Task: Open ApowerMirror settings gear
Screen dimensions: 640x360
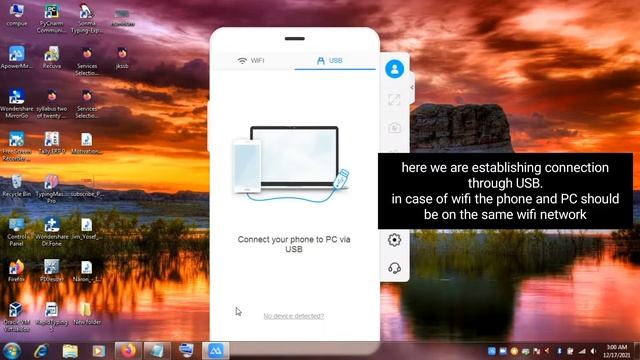Action: (394, 240)
